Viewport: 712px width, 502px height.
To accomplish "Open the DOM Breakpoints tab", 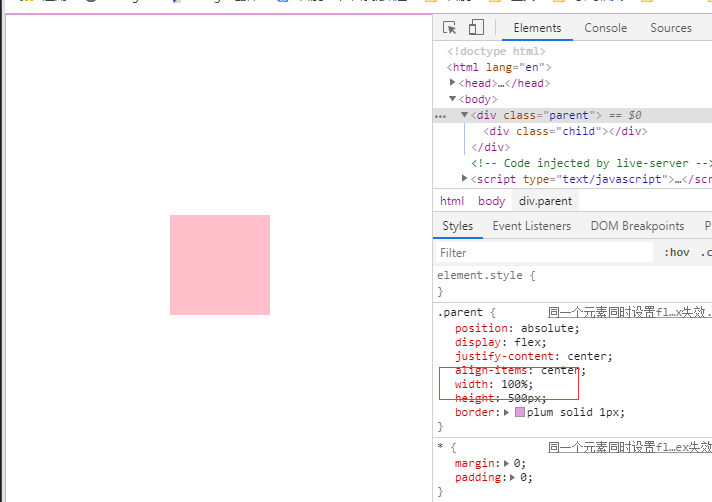I will 637,226.
